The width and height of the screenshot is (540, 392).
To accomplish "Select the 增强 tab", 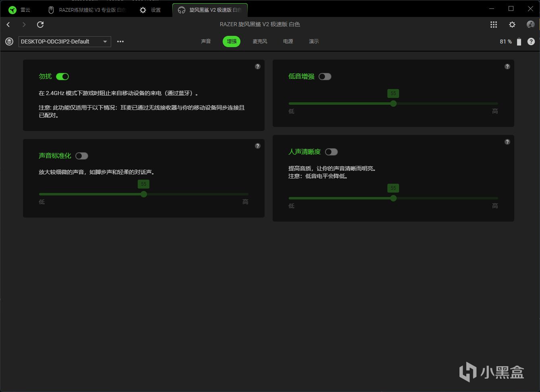I will tap(232, 41).
